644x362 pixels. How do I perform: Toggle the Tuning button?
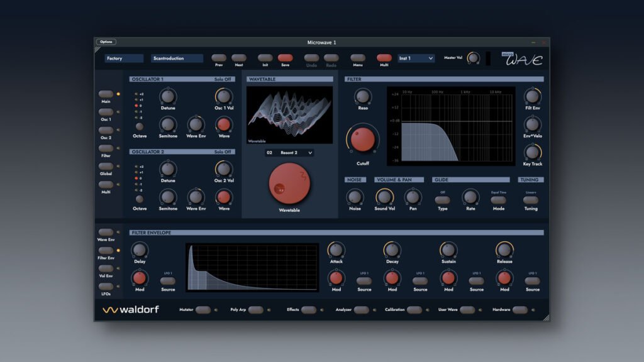click(x=531, y=200)
